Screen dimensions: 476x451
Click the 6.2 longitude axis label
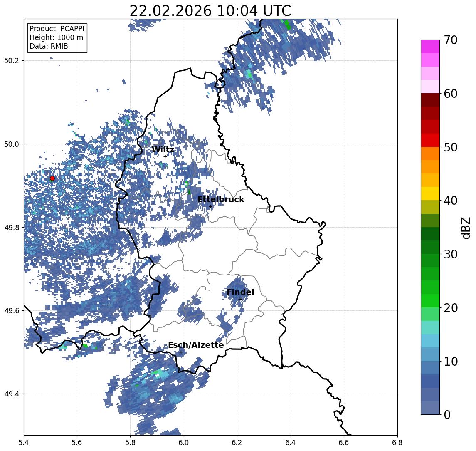[x=237, y=443]
